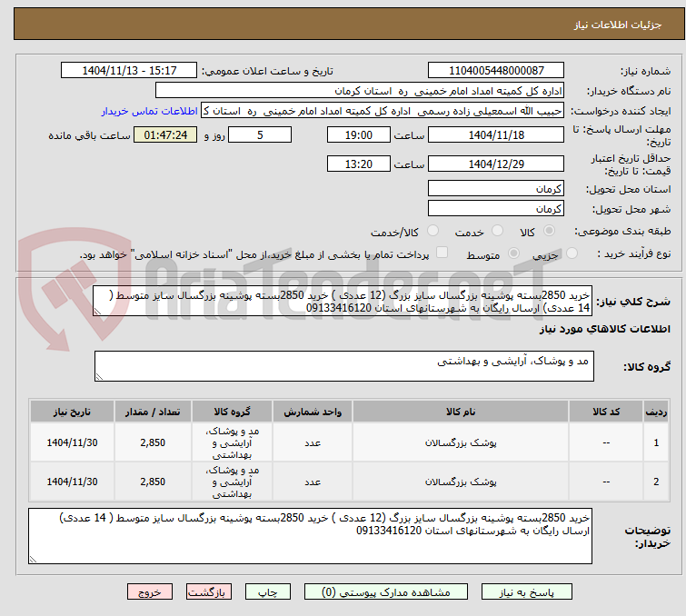Screen dimensions: 686x616
Task: Click the گروه کالا column header in table
Action: pyautogui.click(x=232, y=412)
